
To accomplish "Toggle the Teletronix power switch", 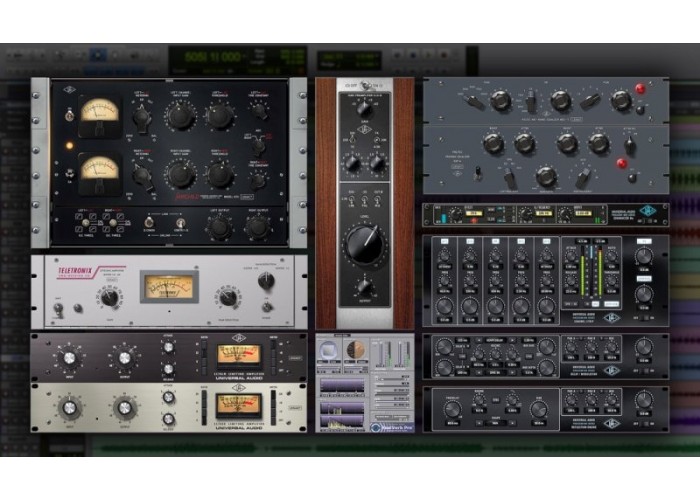I will (x=267, y=307).
